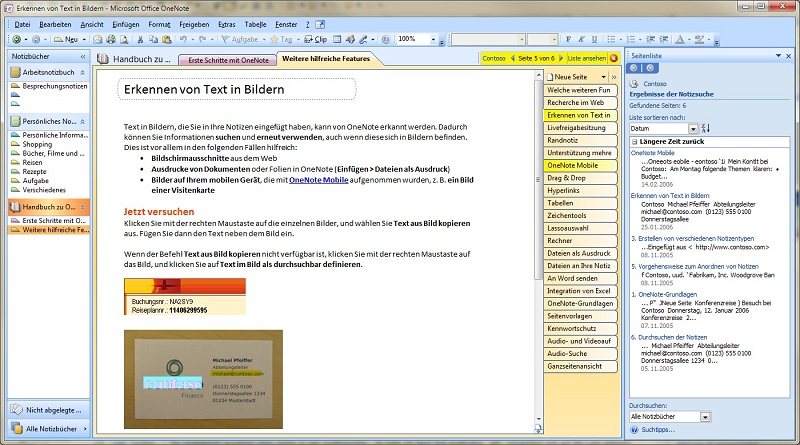Click the numbered list icon

tap(631, 39)
